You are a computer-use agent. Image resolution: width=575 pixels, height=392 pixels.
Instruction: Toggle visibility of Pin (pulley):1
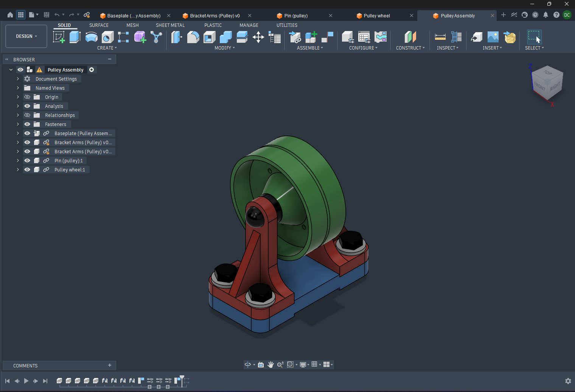point(27,161)
